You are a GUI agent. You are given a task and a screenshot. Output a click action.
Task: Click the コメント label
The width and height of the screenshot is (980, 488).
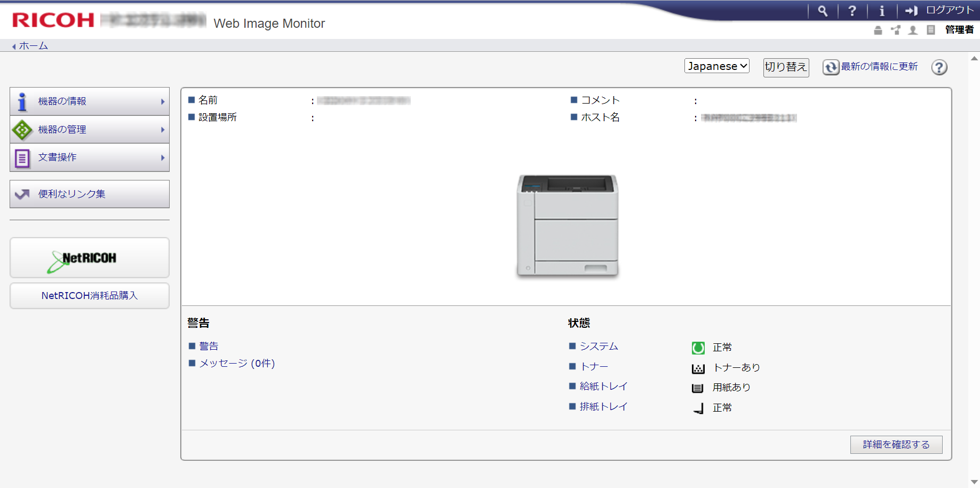point(600,100)
